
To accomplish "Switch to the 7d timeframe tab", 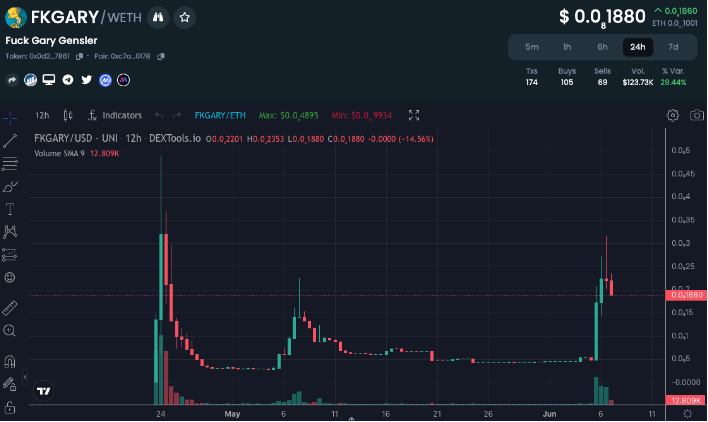I will [673, 47].
